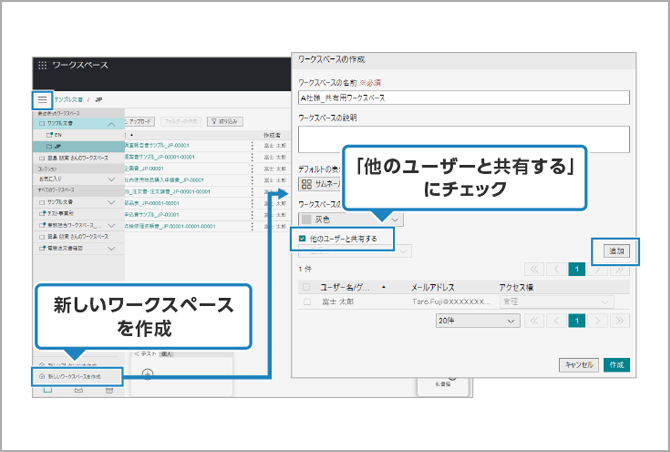Image resolution: width=670 pixels, height=452 pixels.
Task: Click the sort arrow beside ユーザー名 column
Action: (383, 287)
